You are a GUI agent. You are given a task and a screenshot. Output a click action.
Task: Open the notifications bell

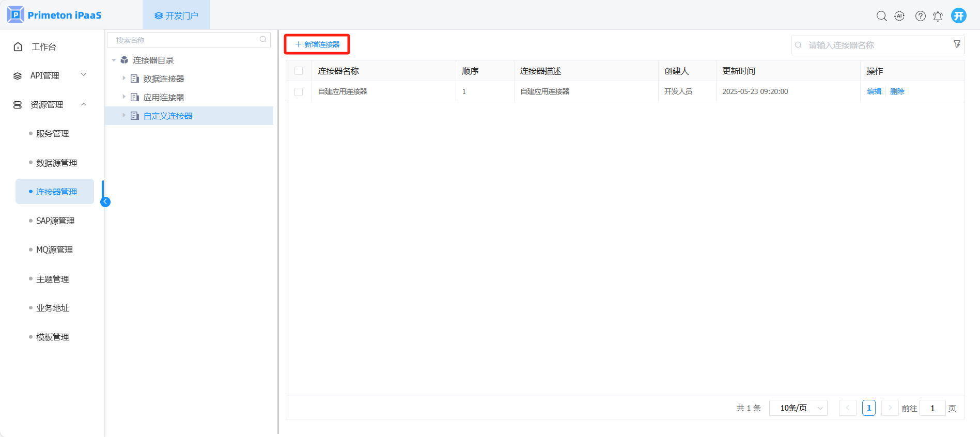(x=938, y=17)
